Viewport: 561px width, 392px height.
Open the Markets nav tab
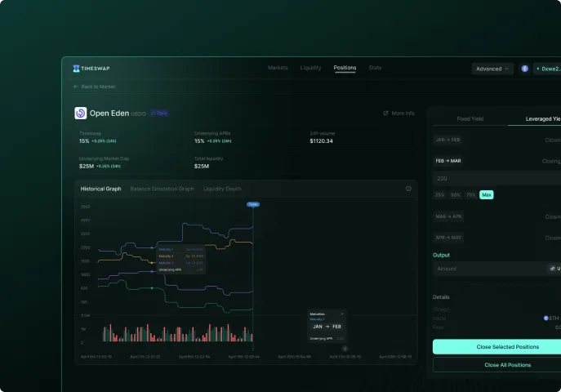278,68
